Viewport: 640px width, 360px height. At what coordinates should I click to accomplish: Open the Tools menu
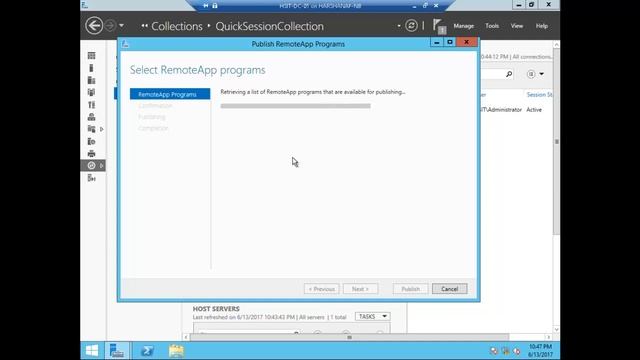click(x=492, y=26)
